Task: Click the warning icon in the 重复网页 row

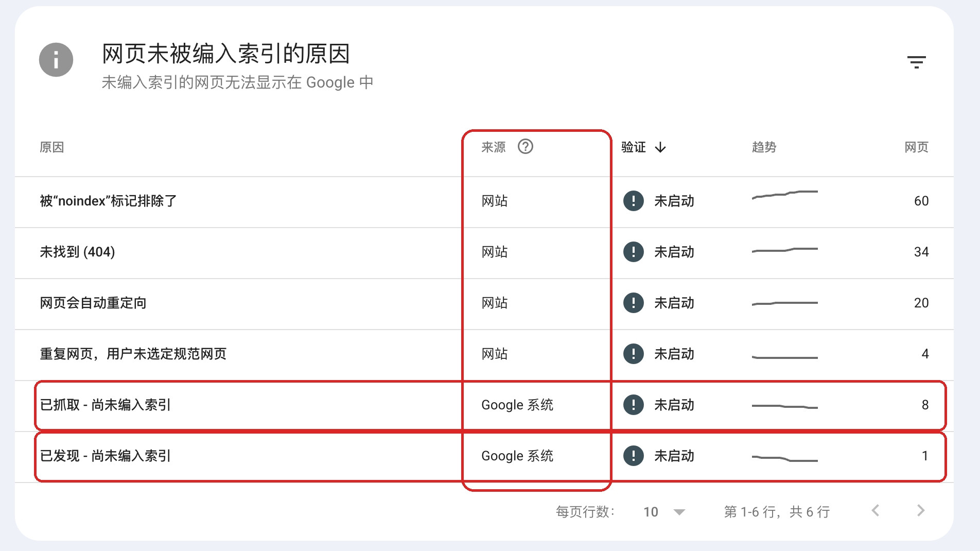Action: [633, 354]
